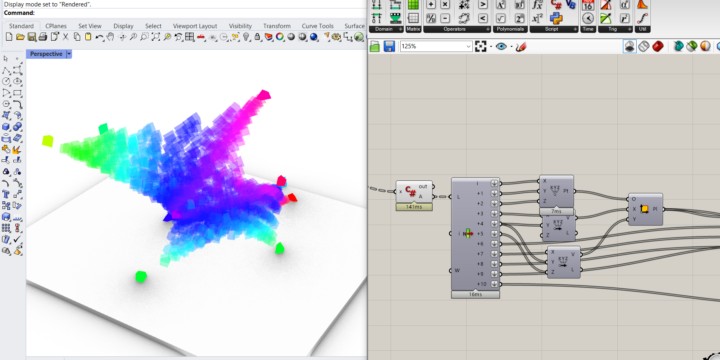
Task: Toggle Grasshopper preview eye icon
Action: (x=501, y=46)
